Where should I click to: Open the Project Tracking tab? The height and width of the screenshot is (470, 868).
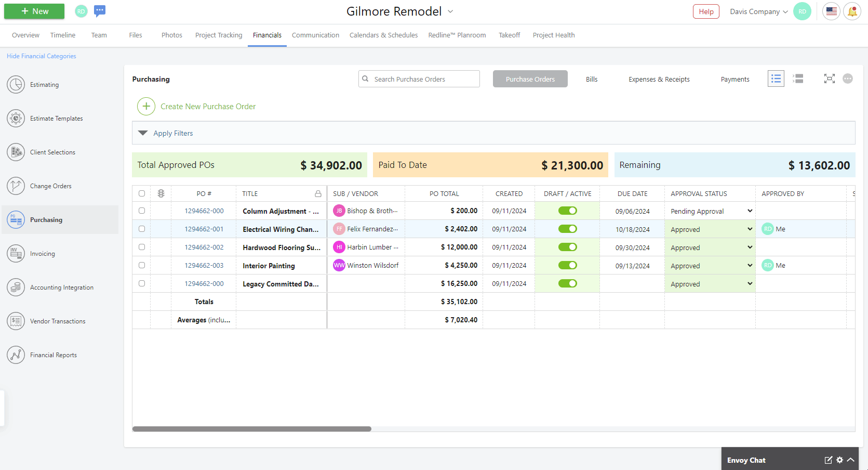pyautogui.click(x=219, y=35)
